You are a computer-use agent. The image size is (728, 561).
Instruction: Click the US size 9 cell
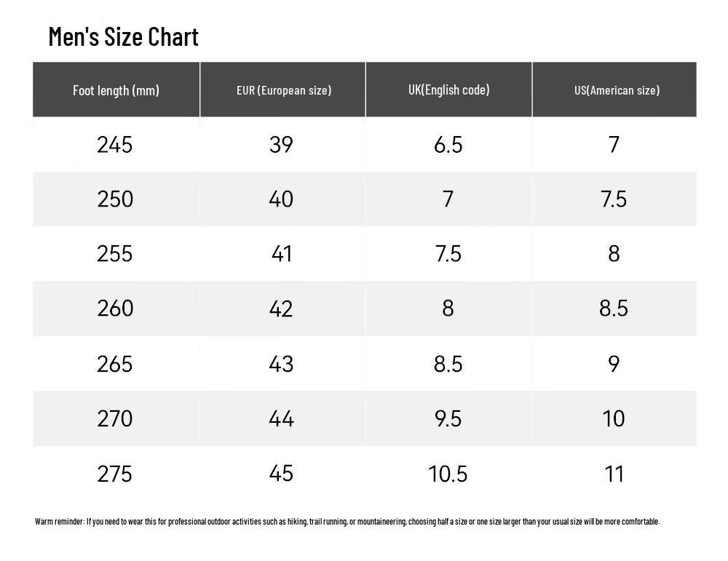pos(614,363)
